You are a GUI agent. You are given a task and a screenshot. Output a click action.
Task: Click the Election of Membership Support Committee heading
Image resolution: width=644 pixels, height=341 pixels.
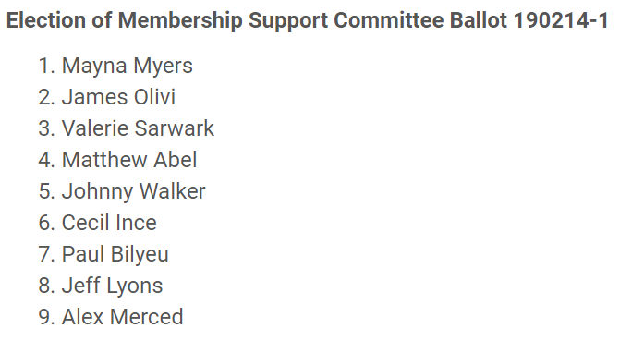pos(307,20)
